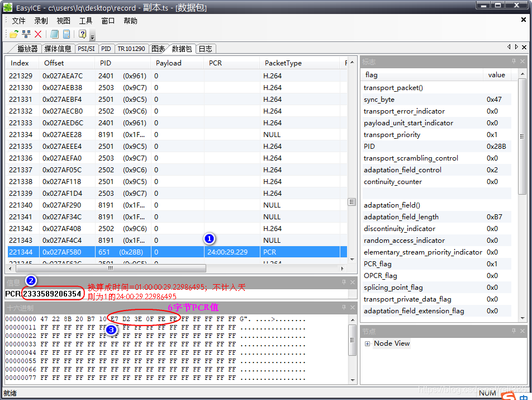Sort by the PID column header
The image size is (532, 400).
tap(122, 63)
